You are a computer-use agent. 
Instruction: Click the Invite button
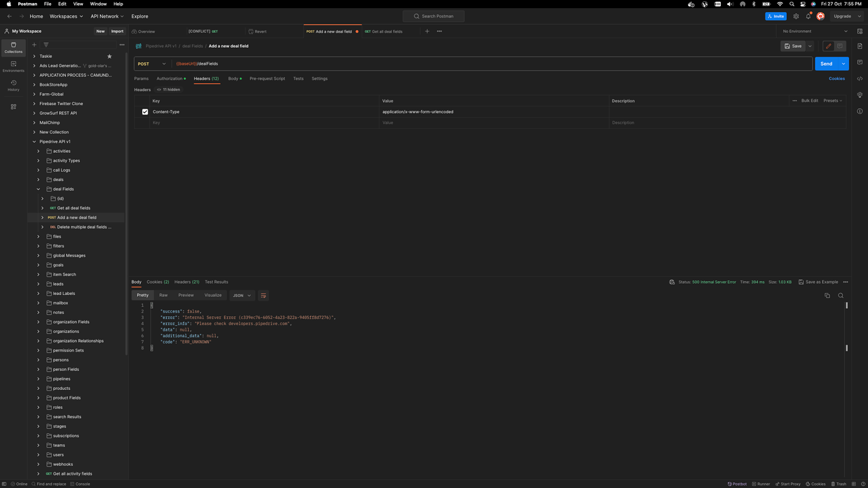coord(776,16)
